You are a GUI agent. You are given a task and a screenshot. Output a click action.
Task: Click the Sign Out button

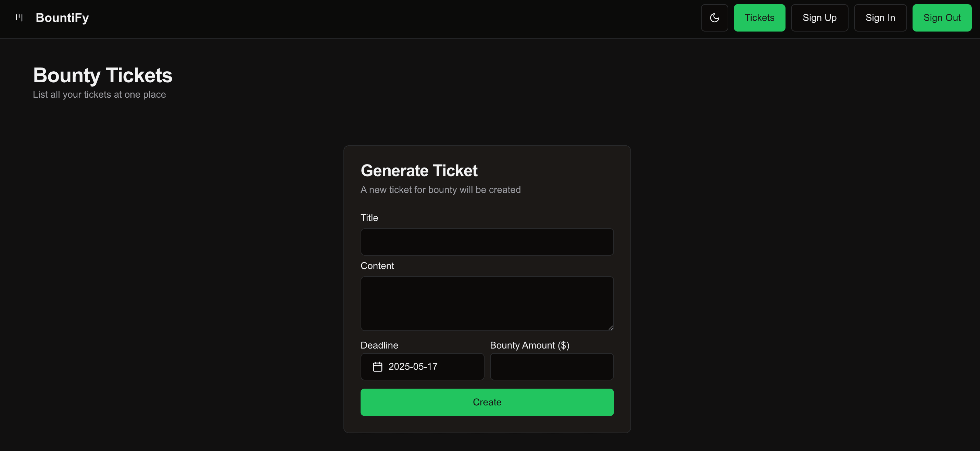942,18
